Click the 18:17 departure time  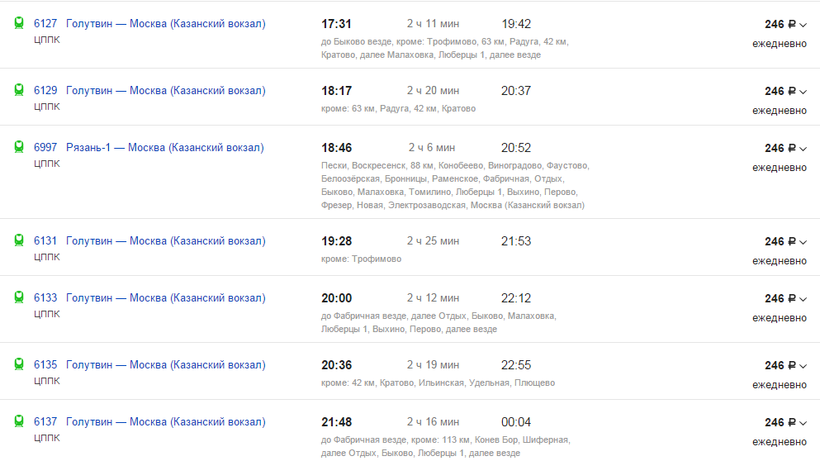point(336,91)
